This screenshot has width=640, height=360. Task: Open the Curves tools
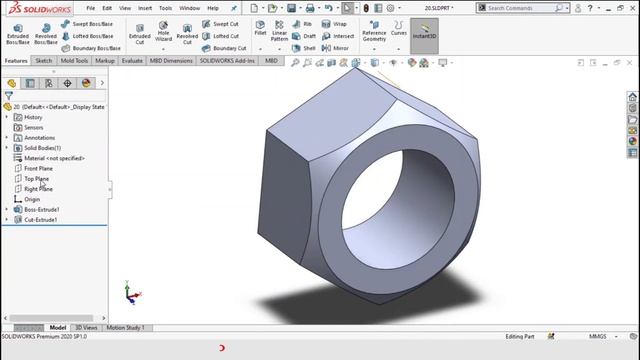tap(398, 28)
